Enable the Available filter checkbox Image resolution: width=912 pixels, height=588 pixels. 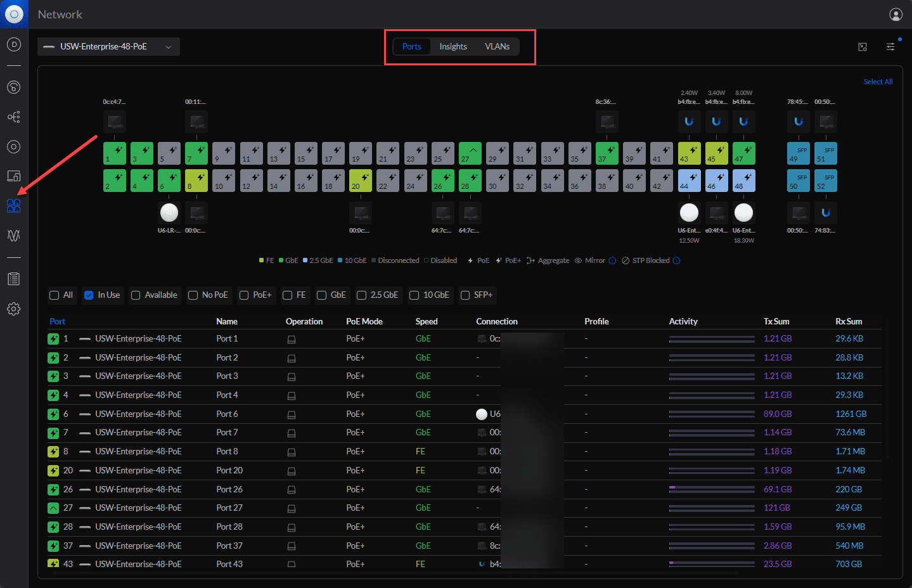(x=136, y=295)
